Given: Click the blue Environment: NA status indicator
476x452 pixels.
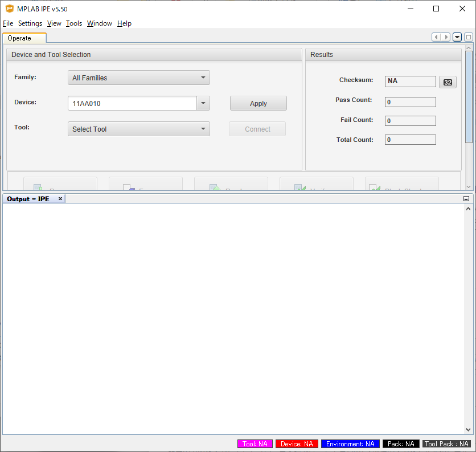Looking at the screenshot, I should point(350,444).
